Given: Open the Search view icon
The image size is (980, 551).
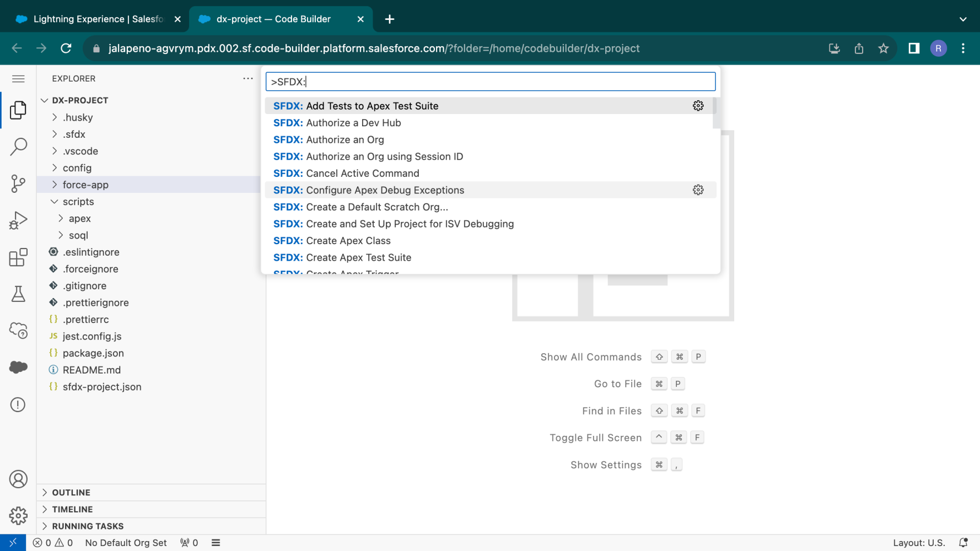Looking at the screenshot, I should point(18,147).
